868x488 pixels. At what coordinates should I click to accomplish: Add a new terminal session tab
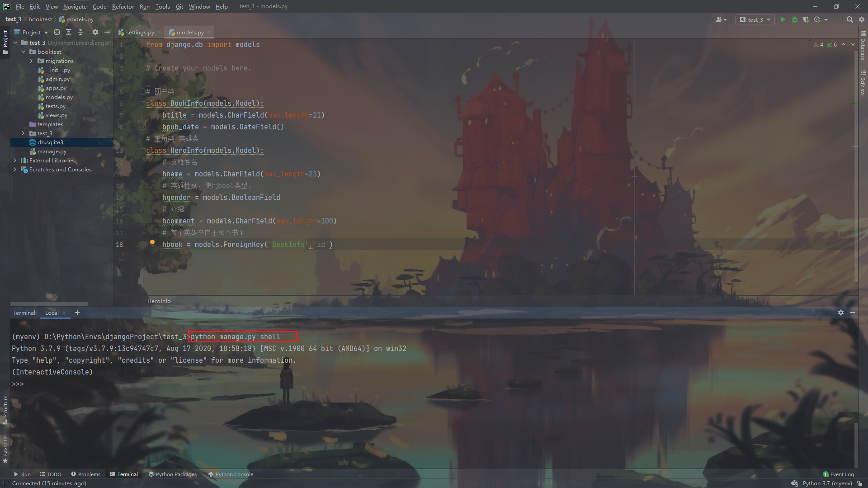coord(77,313)
